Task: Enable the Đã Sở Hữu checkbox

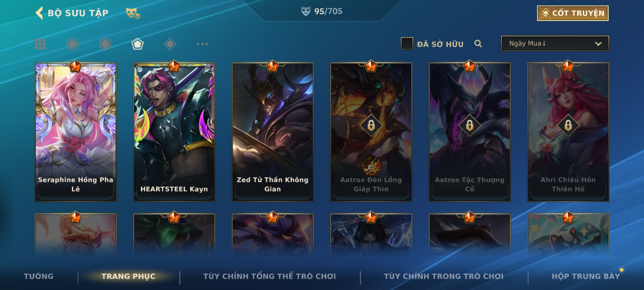Action: (407, 44)
